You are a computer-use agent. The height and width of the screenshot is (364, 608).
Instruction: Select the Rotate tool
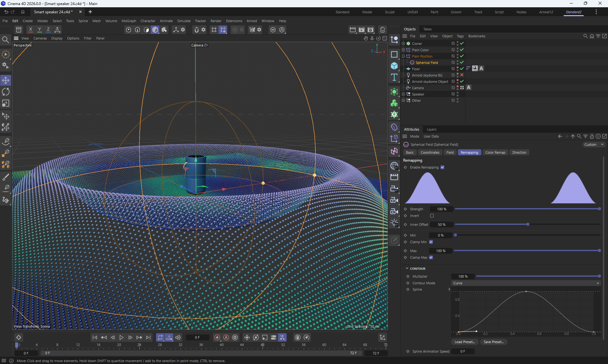tap(6, 92)
